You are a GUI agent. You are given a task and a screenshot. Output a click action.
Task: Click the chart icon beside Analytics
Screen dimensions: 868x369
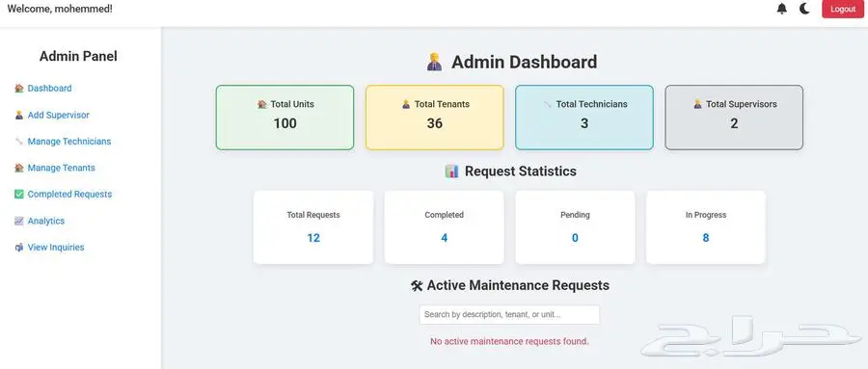19,221
